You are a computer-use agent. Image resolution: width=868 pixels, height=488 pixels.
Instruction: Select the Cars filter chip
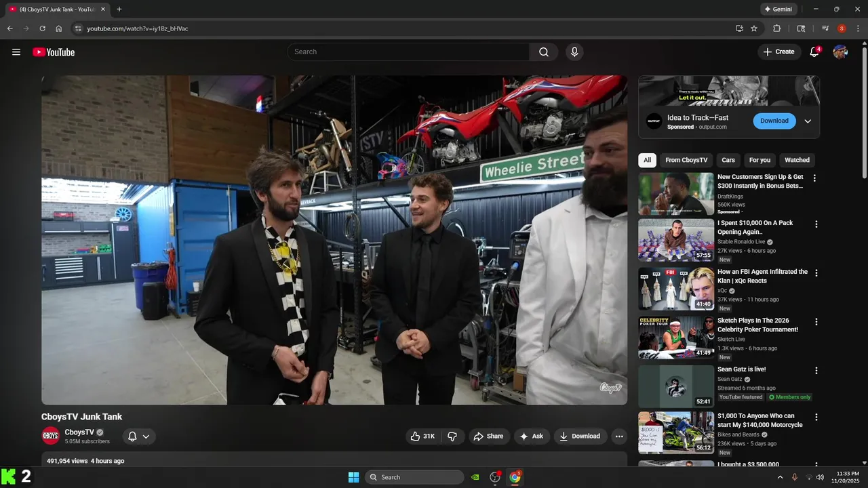[728, 160]
